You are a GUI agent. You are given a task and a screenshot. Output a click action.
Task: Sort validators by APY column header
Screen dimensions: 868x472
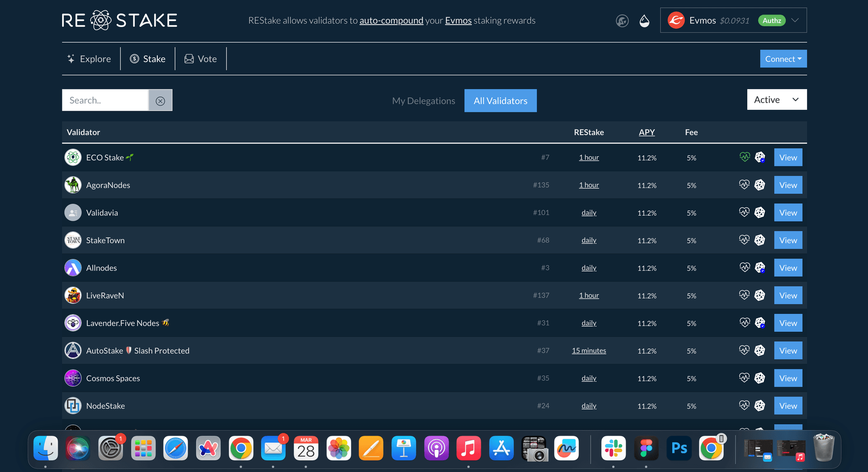point(646,132)
